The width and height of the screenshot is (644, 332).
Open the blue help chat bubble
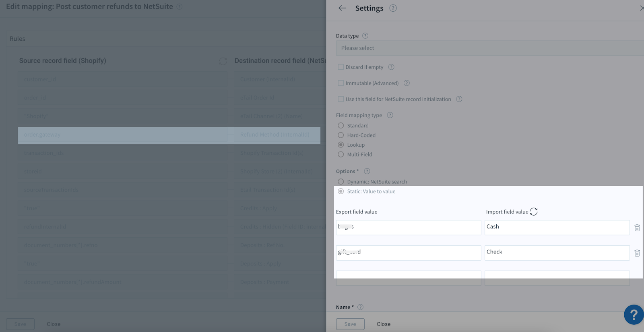tap(634, 315)
